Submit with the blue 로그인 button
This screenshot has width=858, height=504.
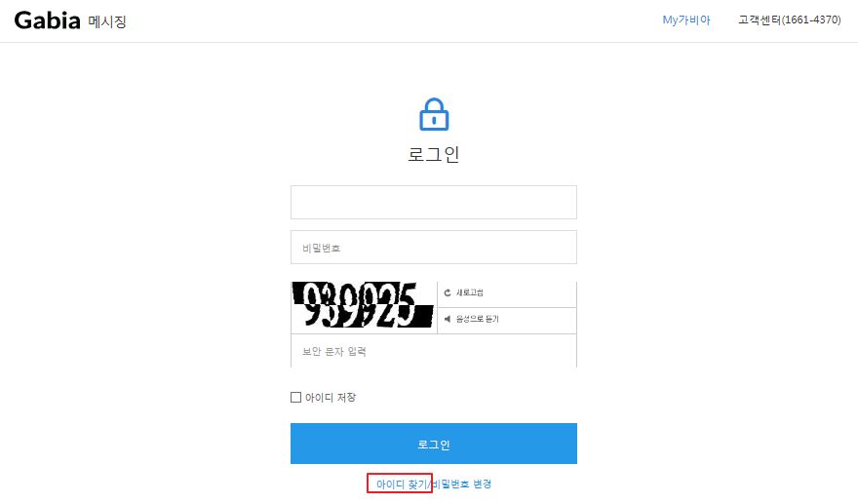pyautogui.click(x=433, y=444)
